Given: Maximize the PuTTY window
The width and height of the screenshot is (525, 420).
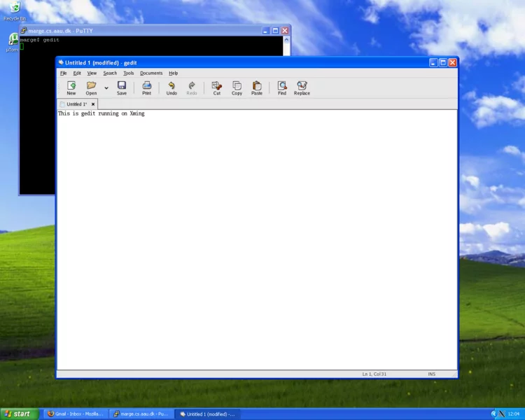Looking at the screenshot, I should coord(275,31).
